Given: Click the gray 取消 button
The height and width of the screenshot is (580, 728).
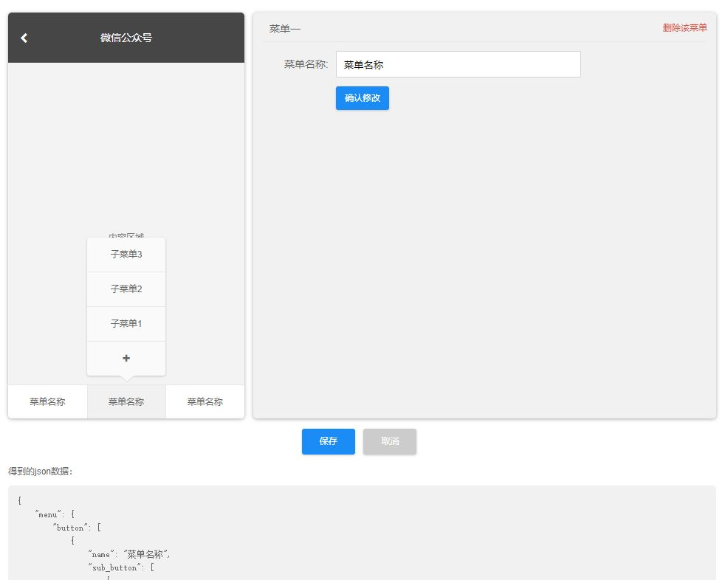Looking at the screenshot, I should tap(390, 441).
